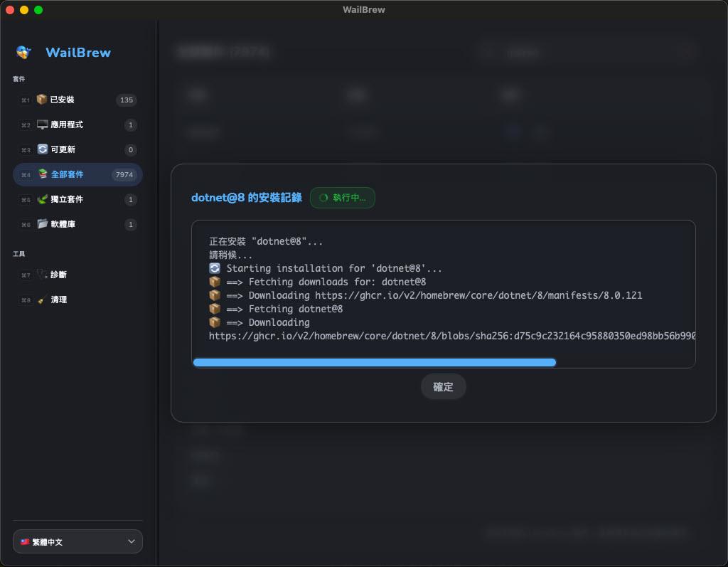The width and height of the screenshot is (728, 567).
Task: Select the monitor icon for 應用程式
Action: [42, 124]
